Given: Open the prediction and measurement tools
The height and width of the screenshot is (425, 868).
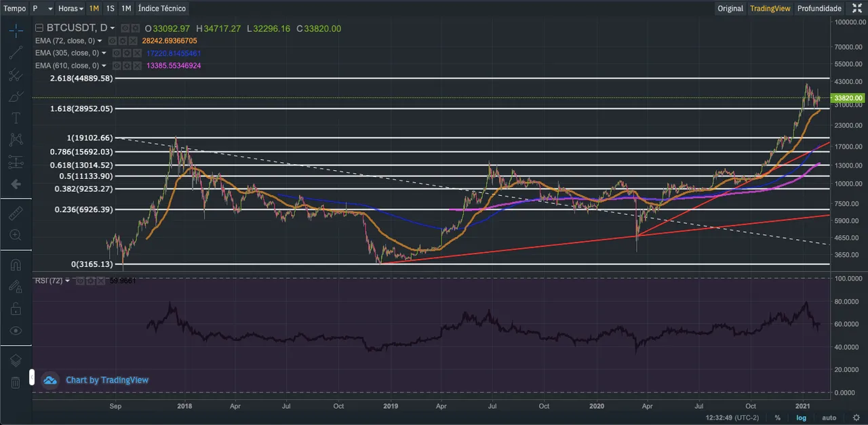Looking at the screenshot, I should pyautogui.click(x=16, y=162).
